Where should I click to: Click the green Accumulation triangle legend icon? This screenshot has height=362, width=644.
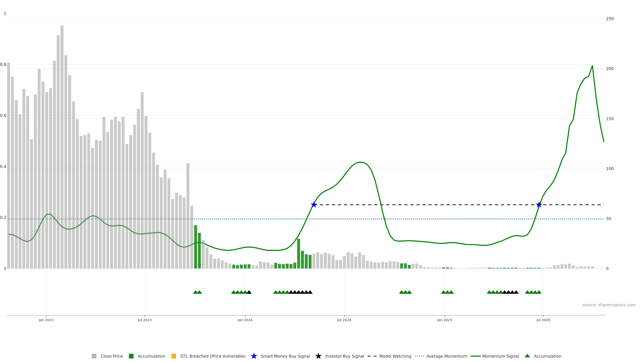click(527, 356)
